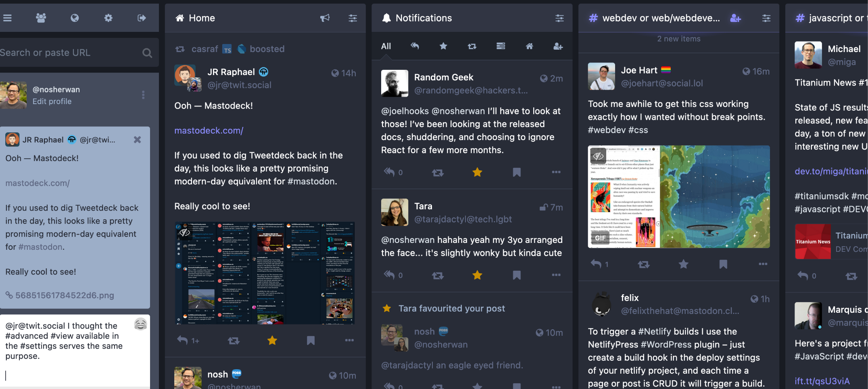
Task: Click #mastodon hashtag in Home post
Action: [311, 181]
